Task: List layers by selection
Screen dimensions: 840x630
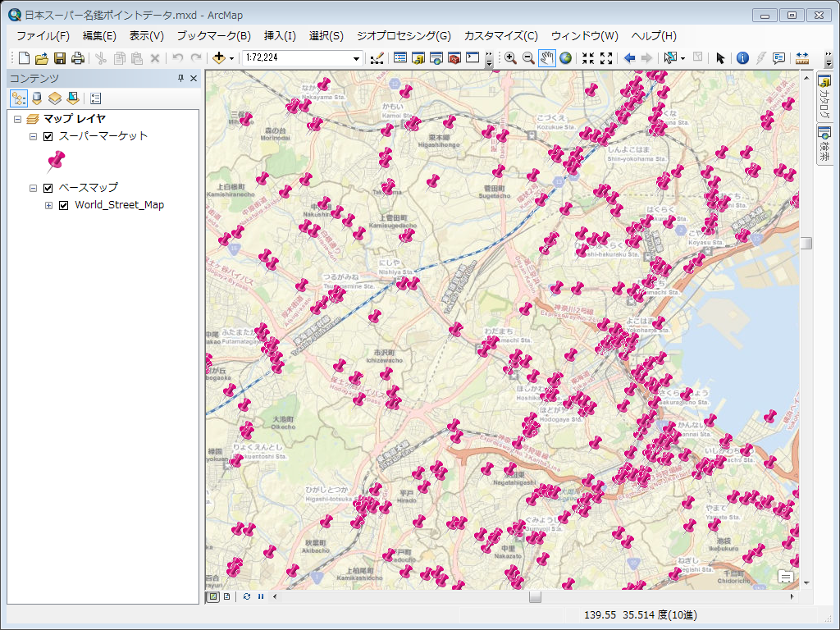Action: tap(73, 98)
